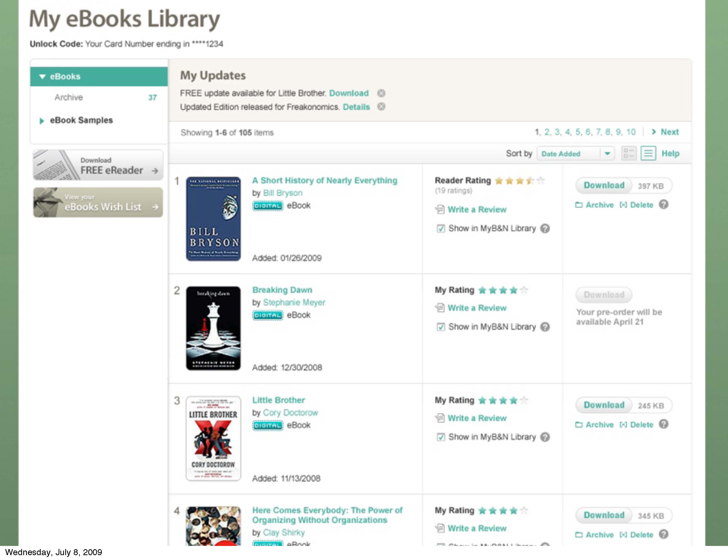The height and width of the screenshot is (560, 728).
Task: Go to page 5 of results
Action: click(x=578, y=132)
